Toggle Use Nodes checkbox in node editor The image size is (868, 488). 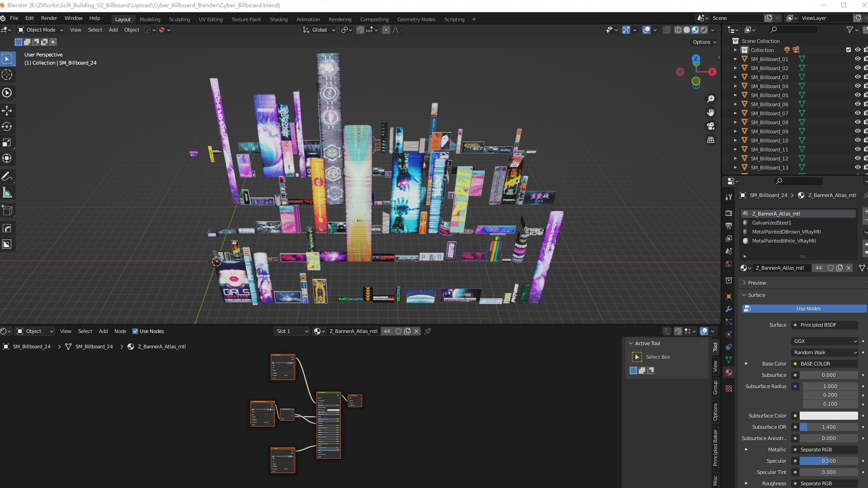(135, 331)
